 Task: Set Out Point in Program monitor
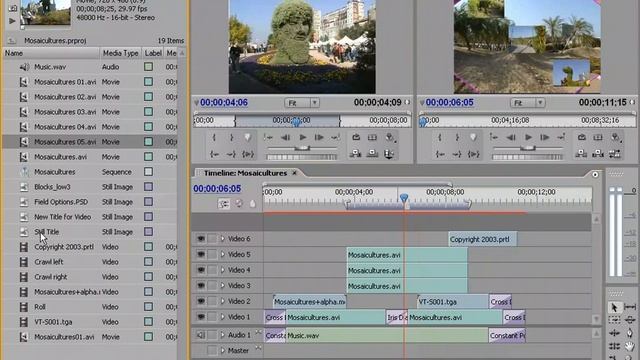(x=457, y=138)
